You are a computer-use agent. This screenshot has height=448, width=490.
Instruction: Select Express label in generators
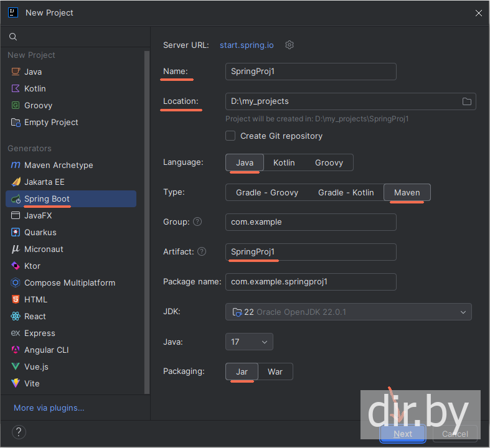pos(40,333)
